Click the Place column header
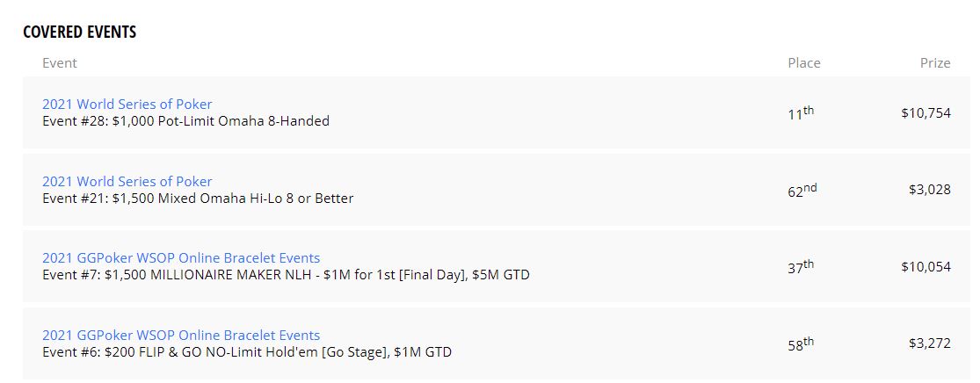The width and height of the screenshot is (980, 383). pyautogui.click(x=803, y=63)
